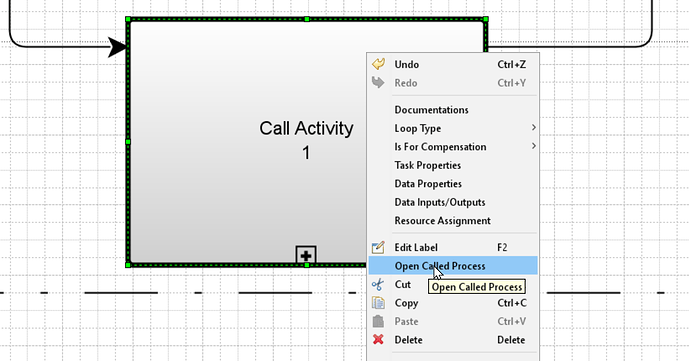Click the incoming sequence flow arrowhead
689x361 pixels.
click(117, 47)
